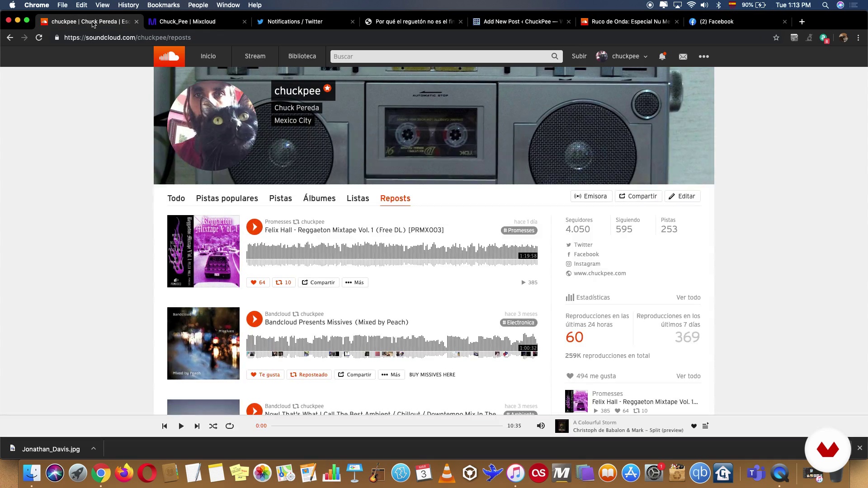Seek within Bandcloud Missives waveform

[392, 346]
